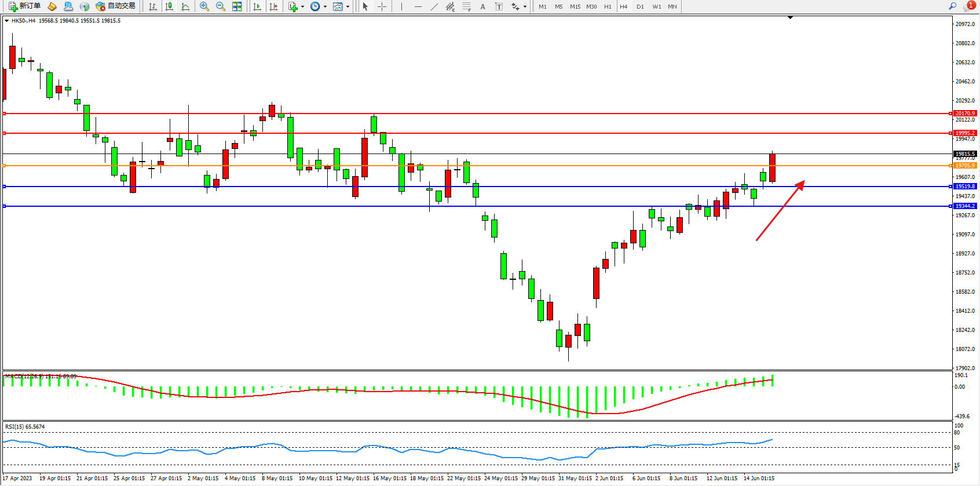
Task: Zoom in on the chart
Action: pyautogui.click(x=204, y=6)
